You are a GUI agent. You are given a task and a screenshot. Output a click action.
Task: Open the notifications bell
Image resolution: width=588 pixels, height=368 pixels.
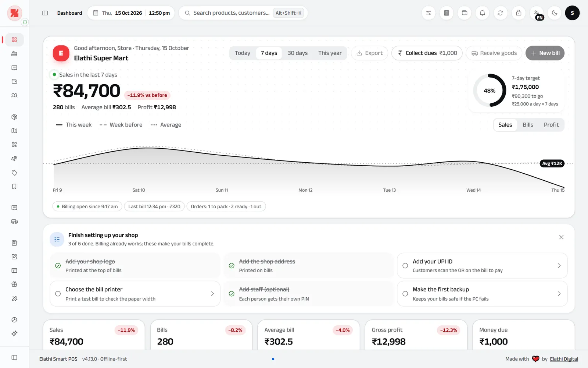[x=483, y=13]
